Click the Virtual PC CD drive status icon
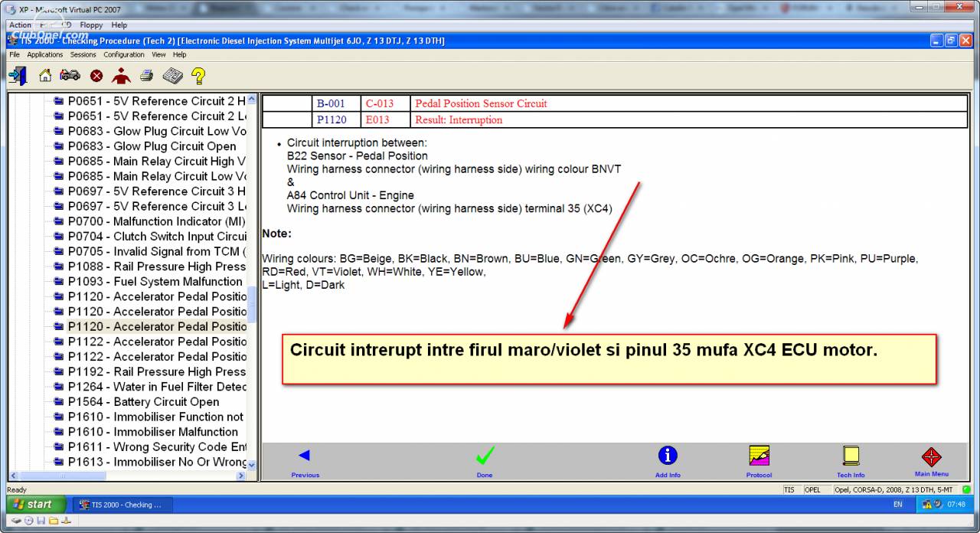 (28, 520)
